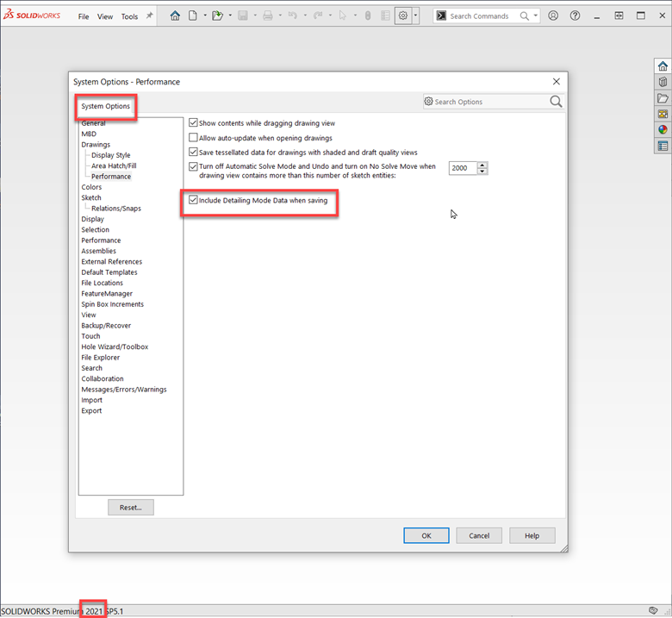Click the Open file folder icon

(x=218, y=16)
